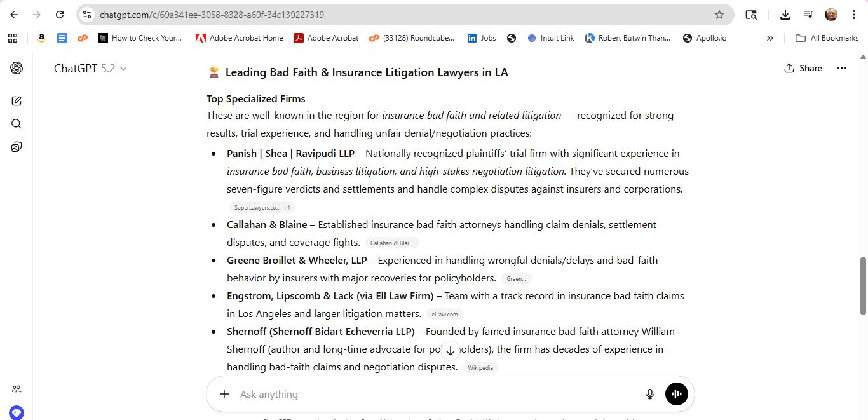Go forward to the next page
Screen dimensions: 868x420
point(37,15)
